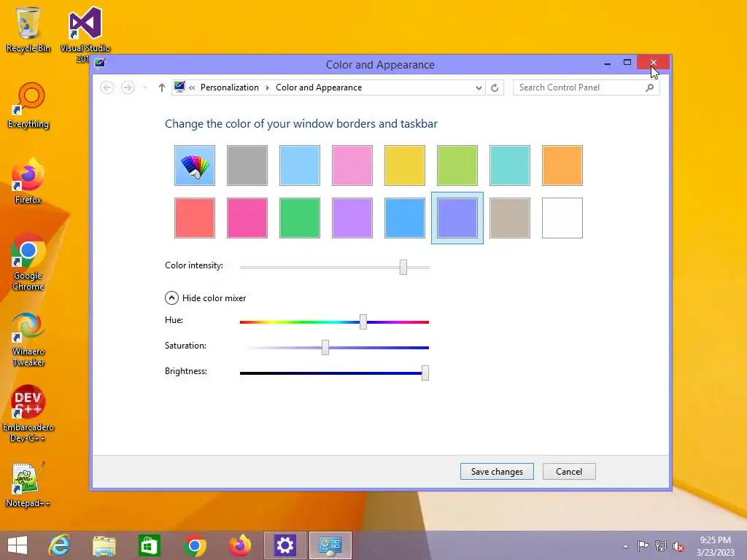747x560 pixels.
Task: Choose the orange color swatch
Action: [x=562, y=166]
